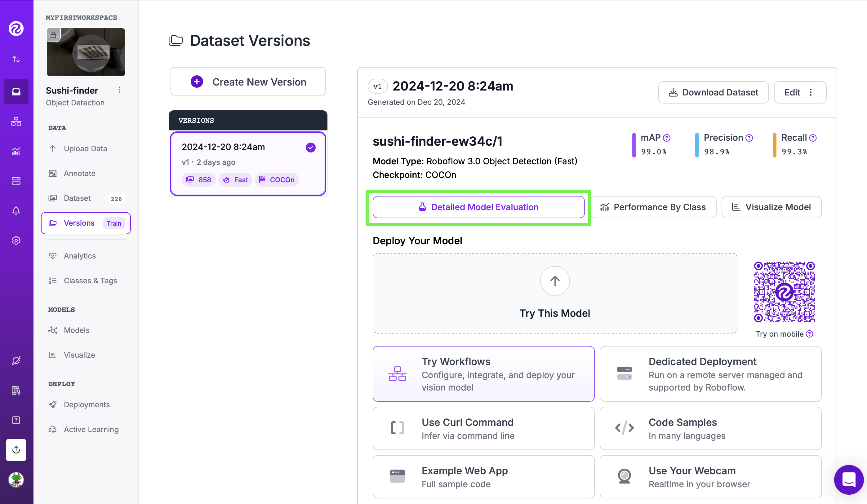The height and width of the screenshot is (504, 867).
Task: Open the chat support bubble
Action: tap(848, 479)
